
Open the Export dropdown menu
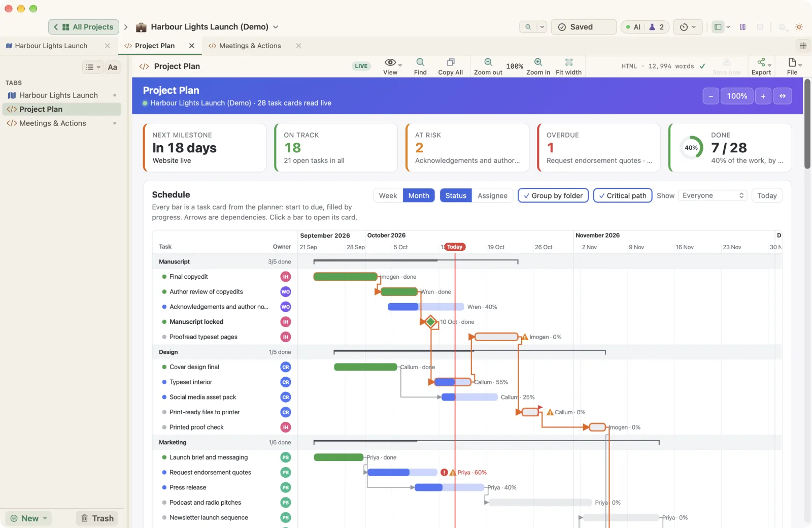click(761, 66)
